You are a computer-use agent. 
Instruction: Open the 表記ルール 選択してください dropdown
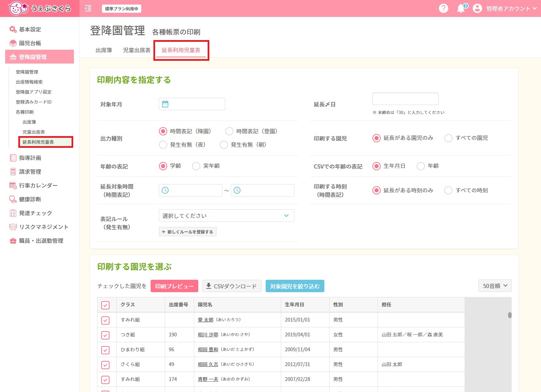coord(226,216)
